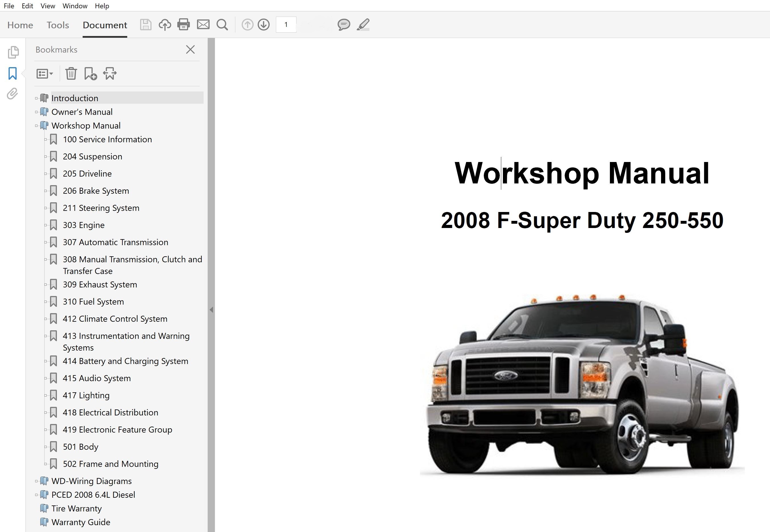The height and width of the screenshot is (532, 770).
Task: Jump to 414 Battery and Charging System
Action: (x=126, y=361)
